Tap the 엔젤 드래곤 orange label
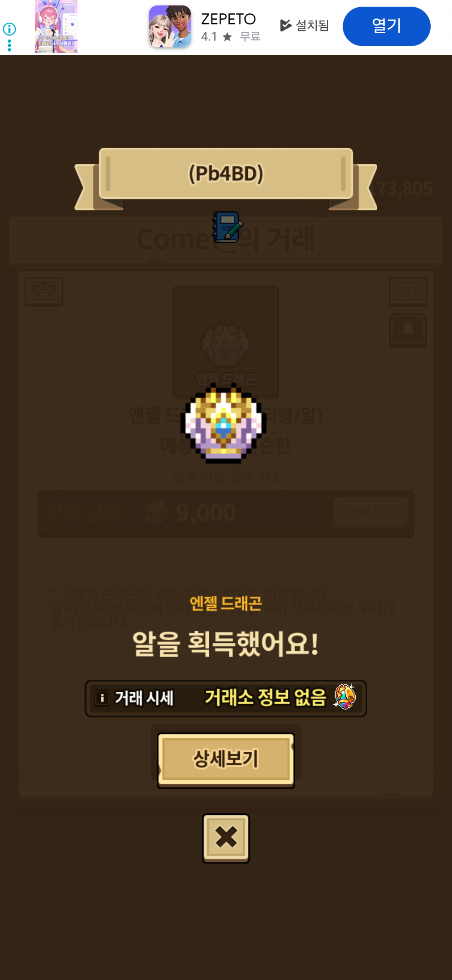Image resolution: width=452 pixels, height=980 pixels. pyautogui.click(x=226, y=603)
